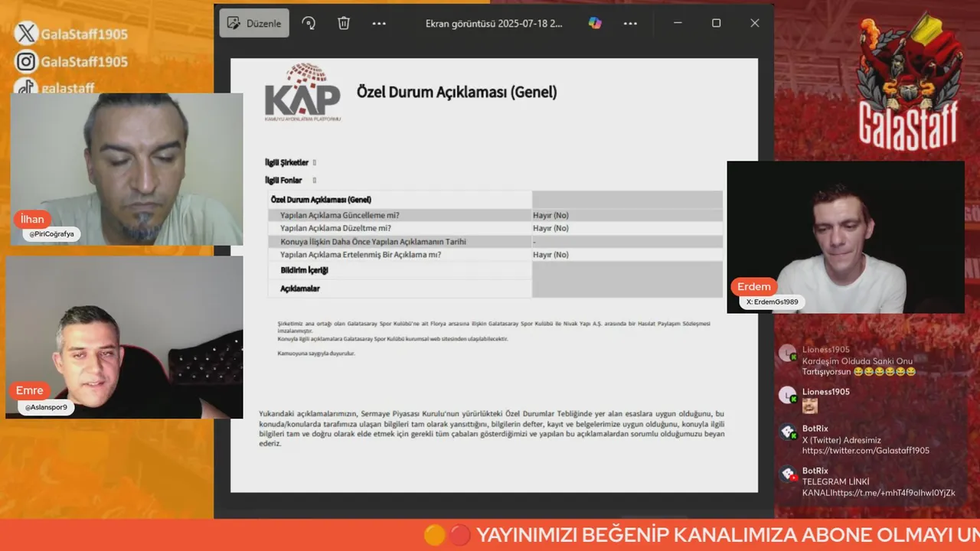Click the X: ErdemGs1989 handle label
The image size is (980, 551).
point(773,302)
